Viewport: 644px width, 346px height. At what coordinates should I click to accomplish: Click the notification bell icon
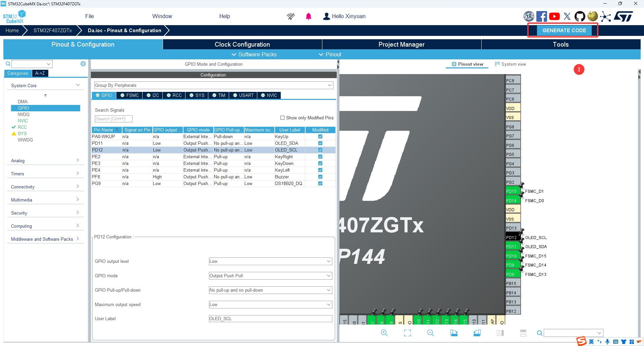point(309,16)
